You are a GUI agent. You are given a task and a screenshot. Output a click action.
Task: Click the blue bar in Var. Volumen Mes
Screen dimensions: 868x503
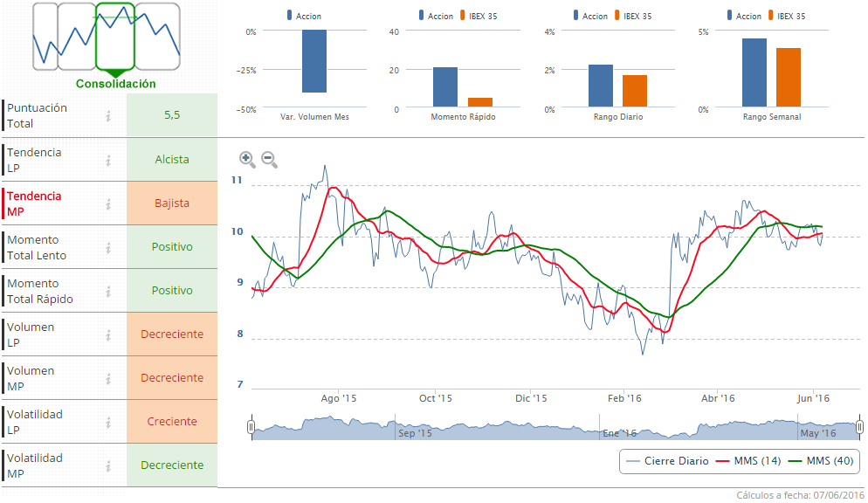point(314,61)
